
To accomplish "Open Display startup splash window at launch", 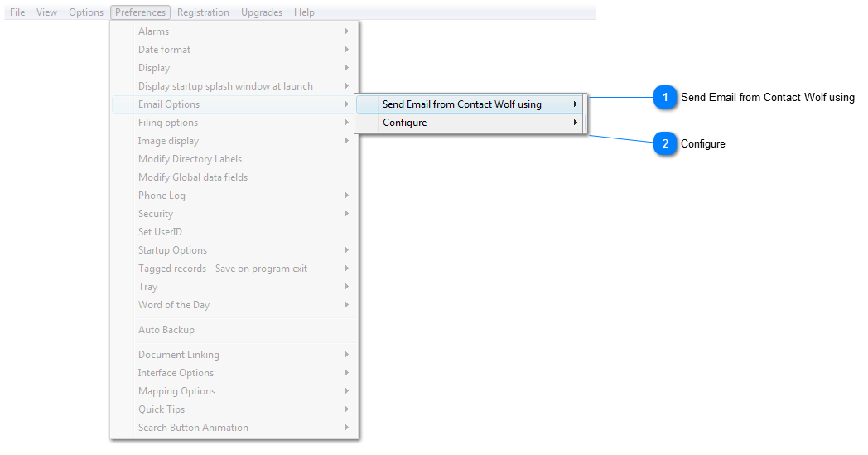I will (x=234, y=86).
